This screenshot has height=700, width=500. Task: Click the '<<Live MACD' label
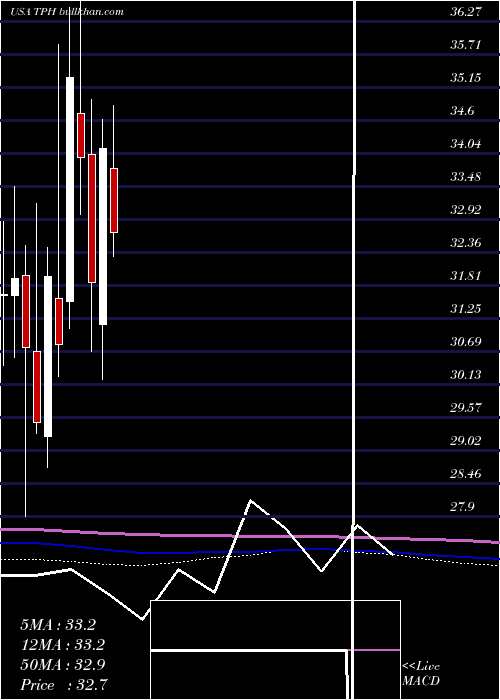(421, 673)
